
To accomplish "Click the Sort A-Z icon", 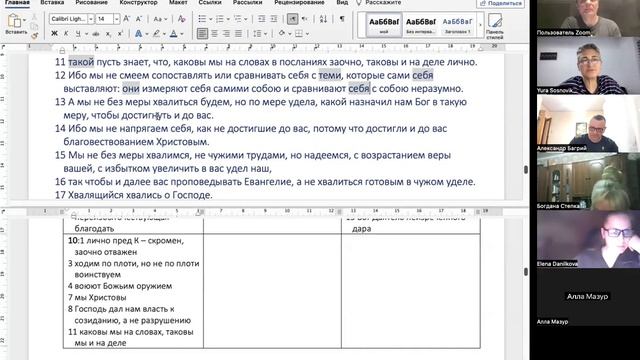I will pos(323,19).
